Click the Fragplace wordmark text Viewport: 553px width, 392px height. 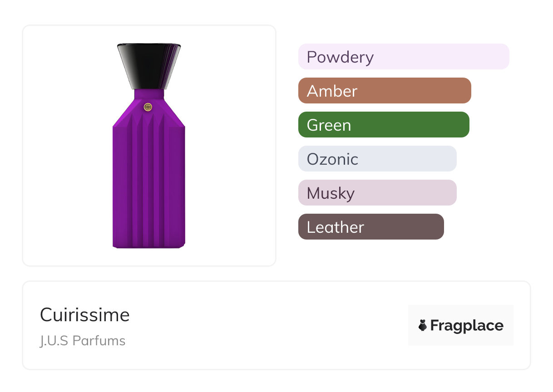(x=467, y=326)
